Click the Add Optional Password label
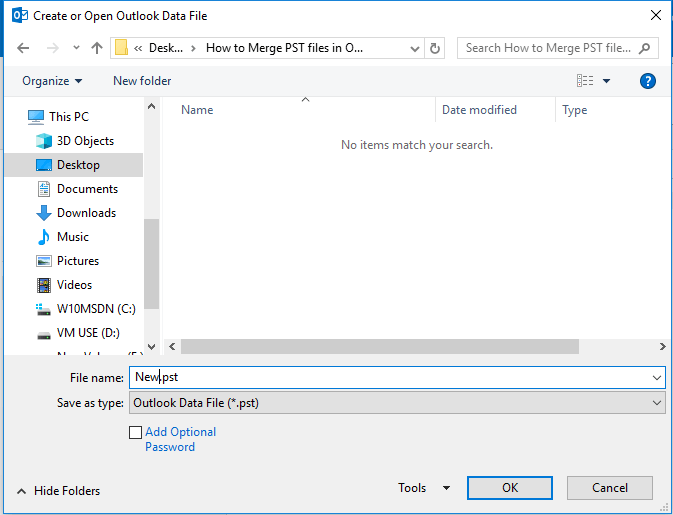Viewport: 673px width, 515px height. coord(180,439)
